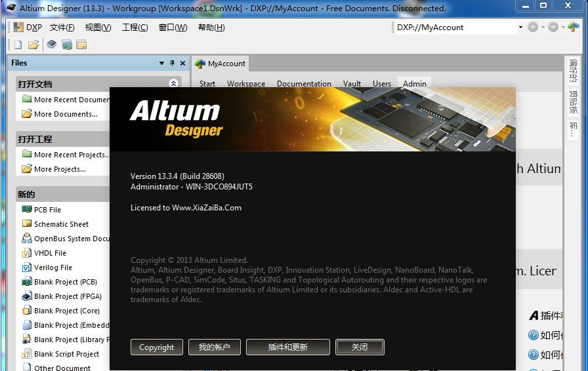
Task: Click the navigate back arrow icon
Action: [x=532, y=27]
